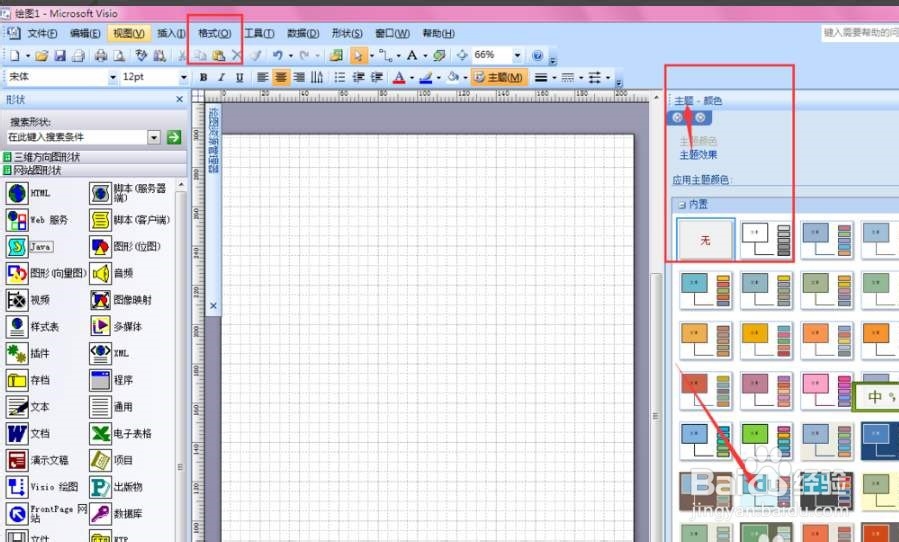Click the Print Preview icon
Screen dimensions: 899x542
[x=119, y=56]
